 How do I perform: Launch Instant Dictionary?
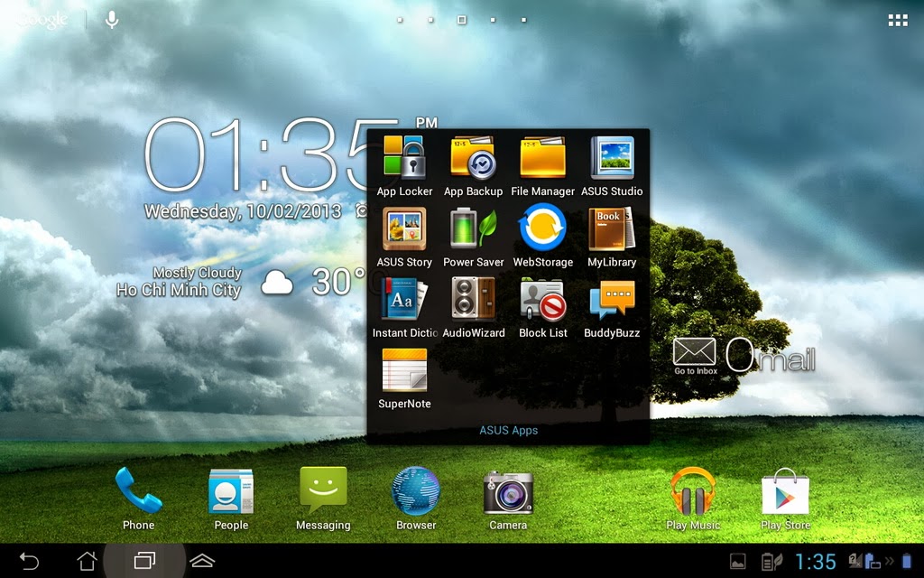(x=404, y=300)
